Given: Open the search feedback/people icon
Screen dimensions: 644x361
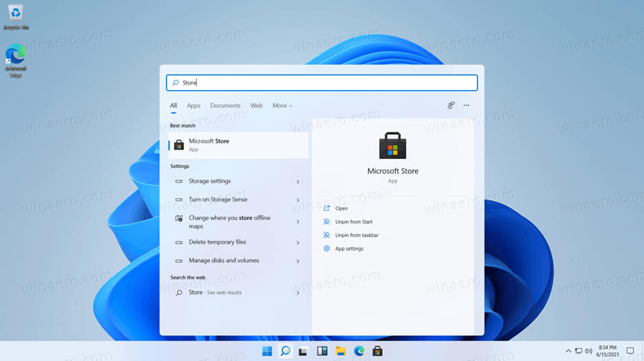Looking at the screenshot, I should [x=451, y=105].
